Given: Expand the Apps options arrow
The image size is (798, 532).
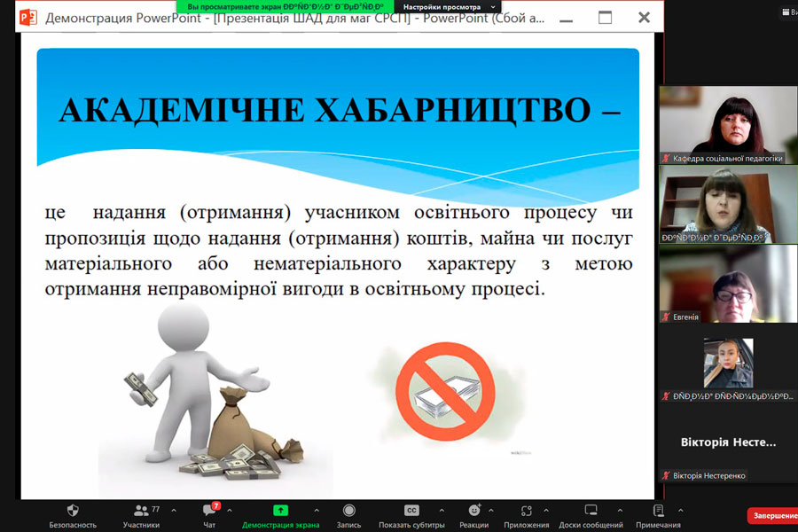Looking at the screenshot, I should [546, 510].
